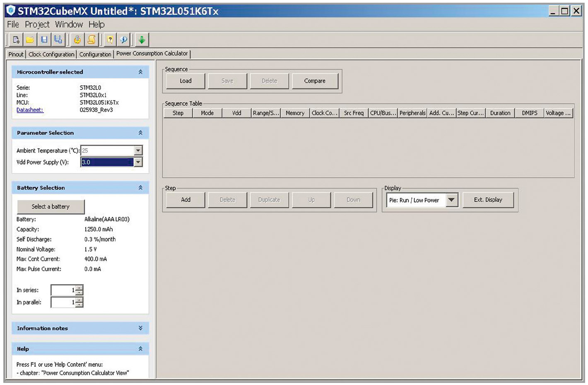Click the STM32CubeMX logo in the title bar

[x=11, y=11]
